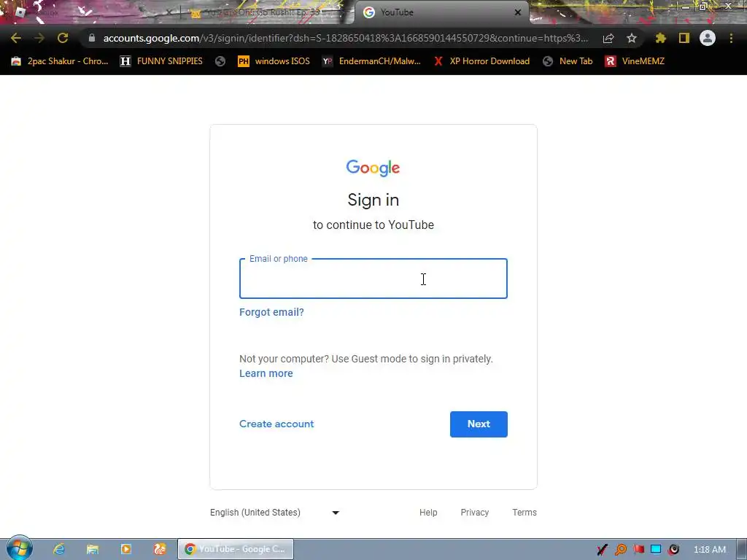This screenshot has height=560, width=747.
Task: Launch Internet Explorer from taskbar
Action: pyautogui.click(x=59, y=549)
